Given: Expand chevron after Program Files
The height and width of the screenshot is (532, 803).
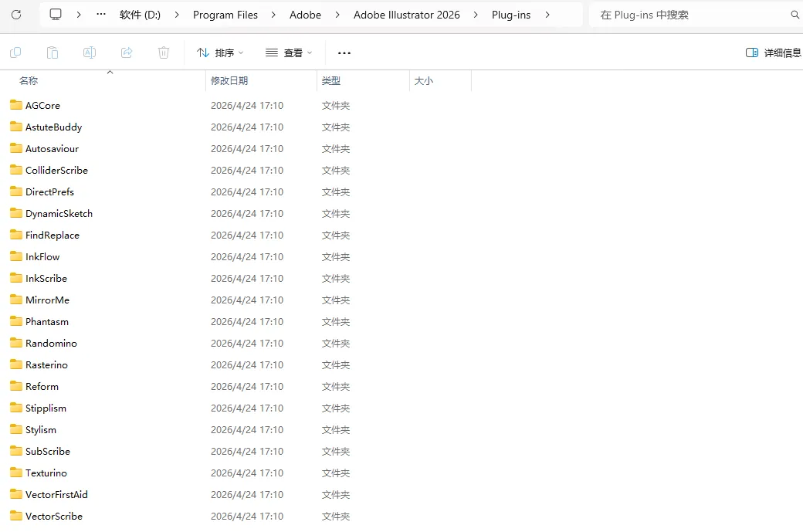Looking at the screenshot, I should tap(273, 15).
